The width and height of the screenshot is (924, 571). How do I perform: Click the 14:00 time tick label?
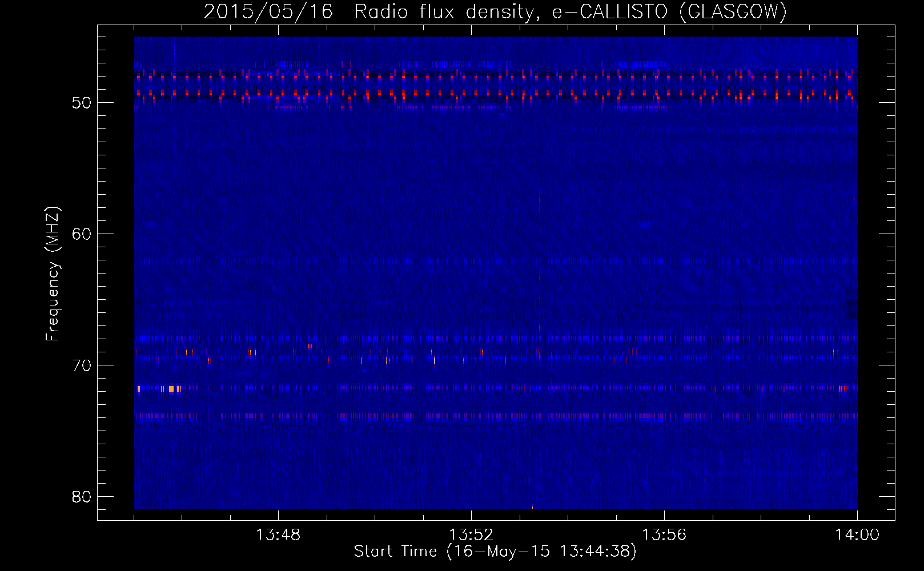(857, 535)
